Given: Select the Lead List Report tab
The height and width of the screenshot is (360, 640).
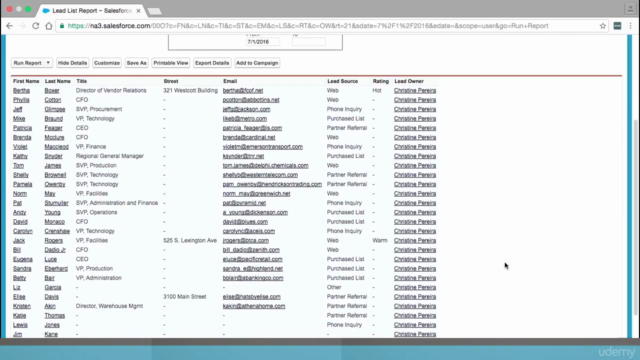Looking at the screenshot, I should [92, 11].
